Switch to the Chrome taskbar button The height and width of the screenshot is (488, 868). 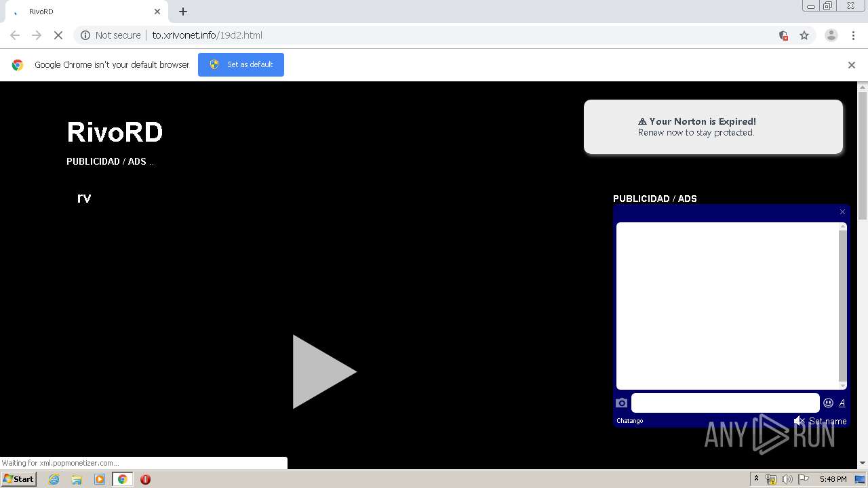[122, 479]
